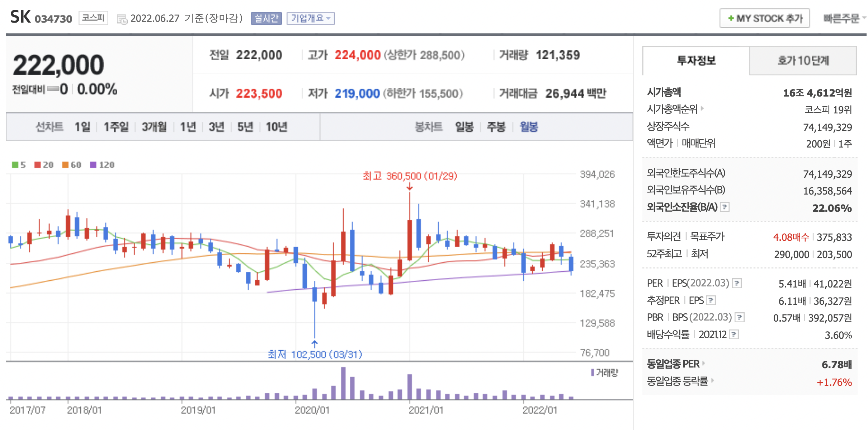The height and width of the screenshot is (430, 868).
Task: Click the plus icon in MY STOCK 추가
Action: point(731,18)
